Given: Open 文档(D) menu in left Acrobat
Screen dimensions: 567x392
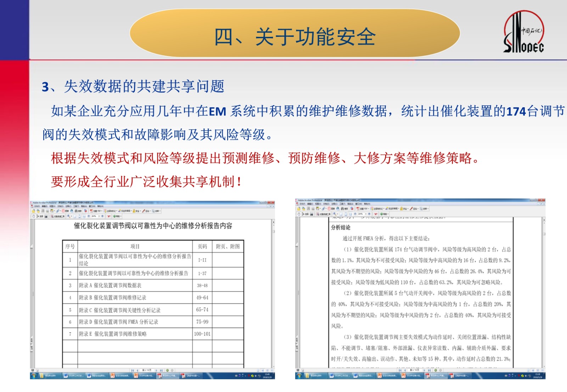Looking at the screenshot, I should click(61, 206).
